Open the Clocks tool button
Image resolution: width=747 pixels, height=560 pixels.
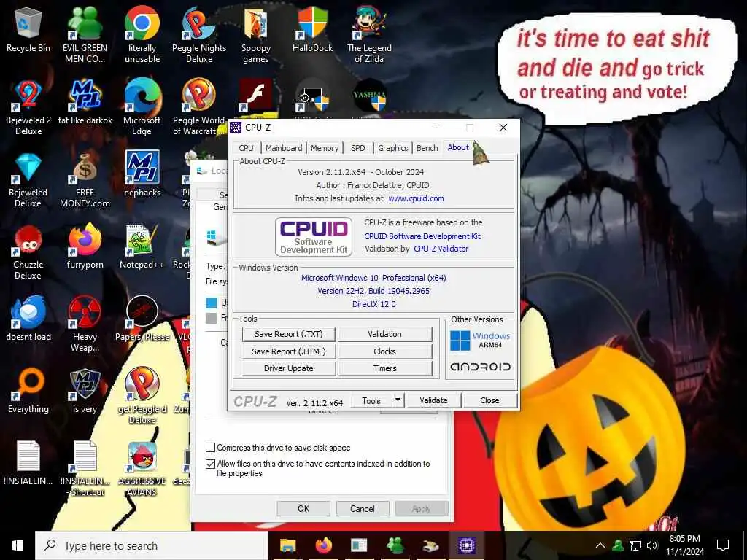(385, 351)
